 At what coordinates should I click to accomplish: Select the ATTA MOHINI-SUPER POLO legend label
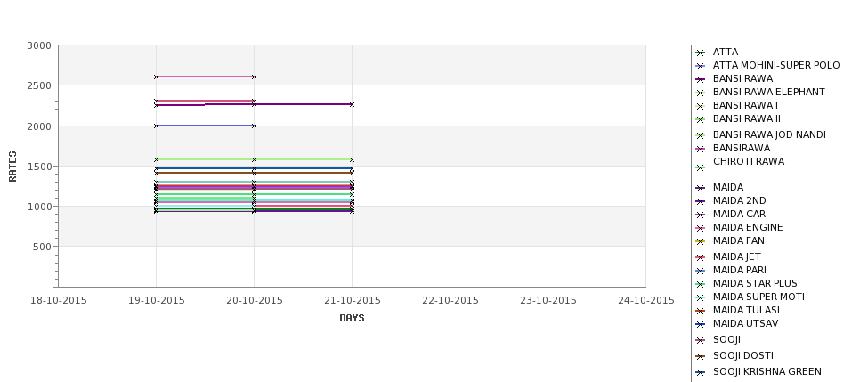[x=776, y=65]
